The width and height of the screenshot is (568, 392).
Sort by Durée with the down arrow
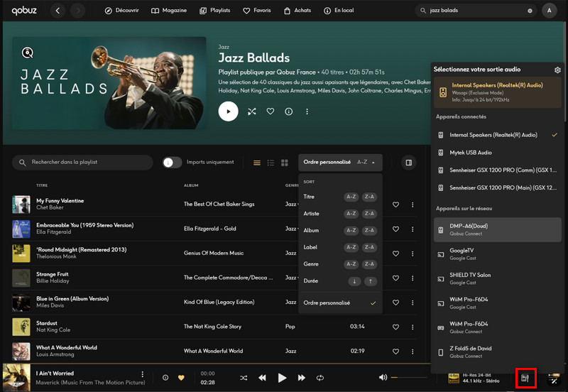pos(354,281)
